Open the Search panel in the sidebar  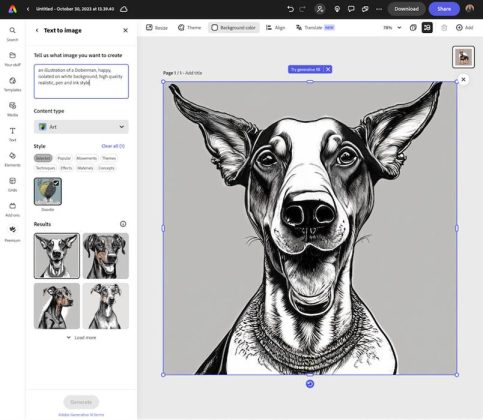12,34
